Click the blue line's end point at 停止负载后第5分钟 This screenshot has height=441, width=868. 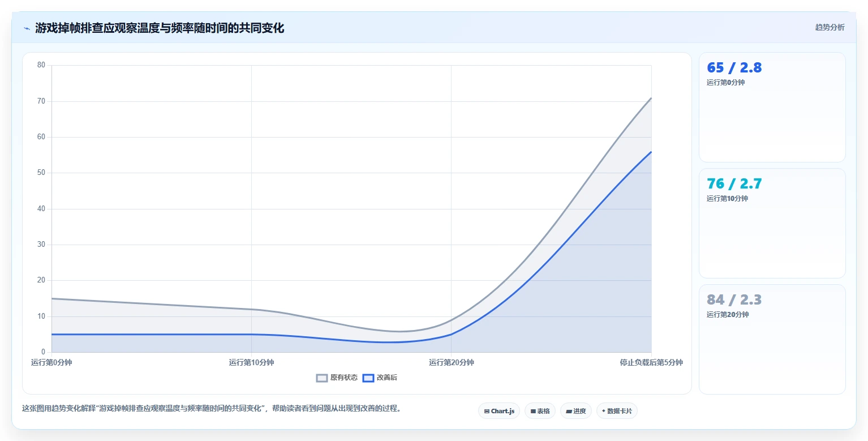click(x=651, y=152)
